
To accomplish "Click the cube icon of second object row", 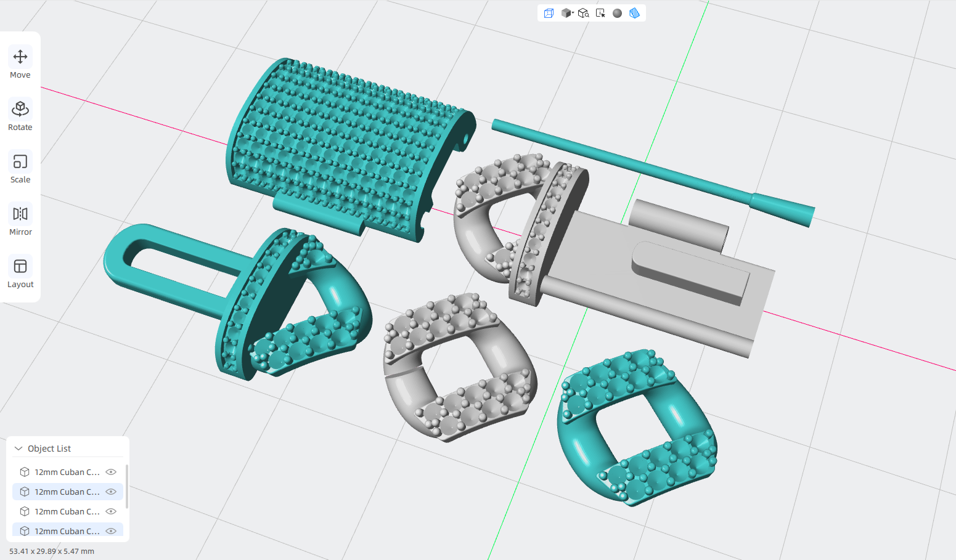I will coord(25,492).
